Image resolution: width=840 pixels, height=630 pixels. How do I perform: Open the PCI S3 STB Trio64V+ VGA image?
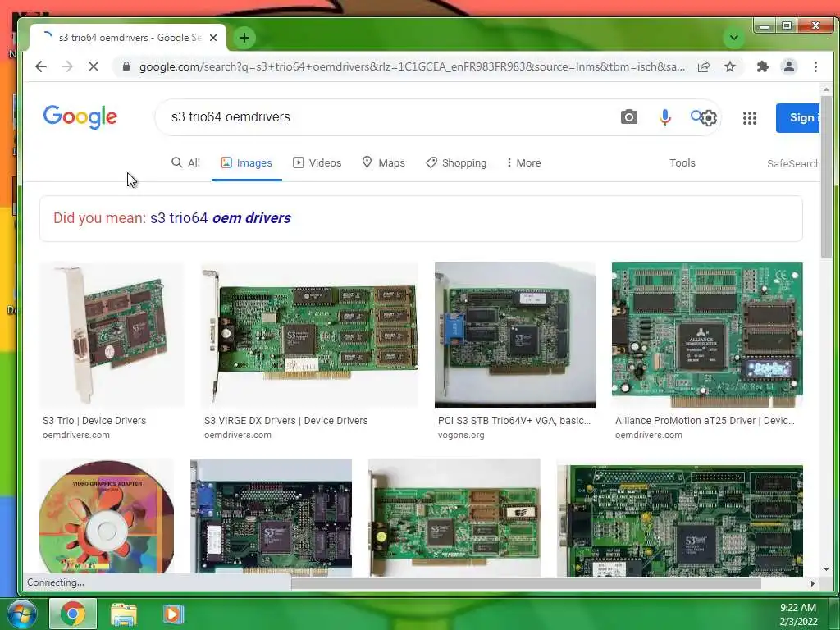pyautogui.click(x=515, y=335)
